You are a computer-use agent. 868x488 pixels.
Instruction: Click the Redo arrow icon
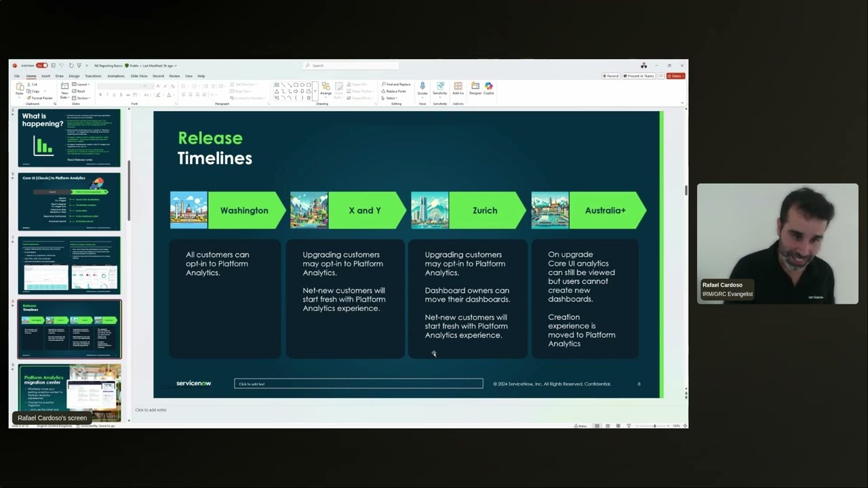point(71,66)
